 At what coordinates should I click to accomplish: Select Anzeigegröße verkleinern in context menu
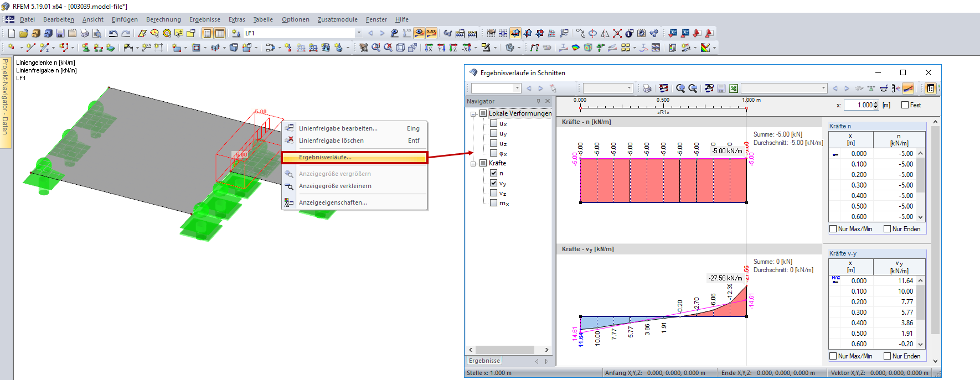(x=354, y=186)
